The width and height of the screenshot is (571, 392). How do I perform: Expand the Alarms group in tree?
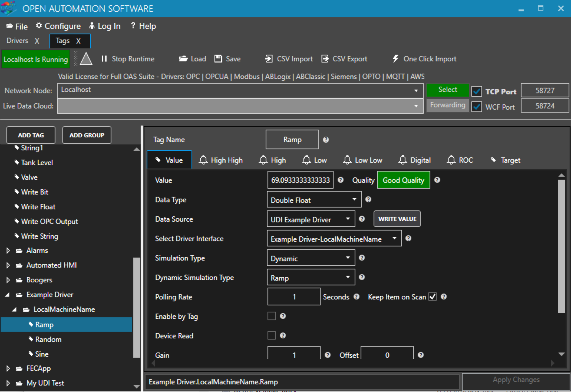(x=8, y=251)
